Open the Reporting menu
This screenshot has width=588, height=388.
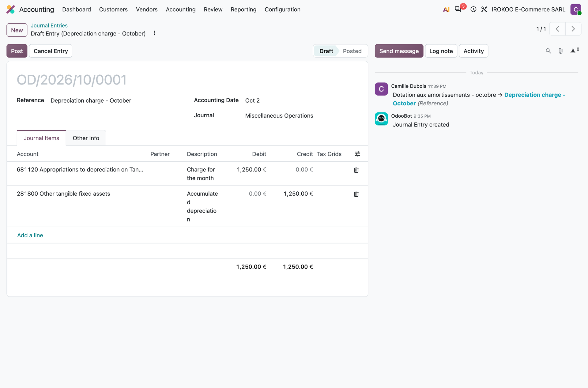click(243, 9)
